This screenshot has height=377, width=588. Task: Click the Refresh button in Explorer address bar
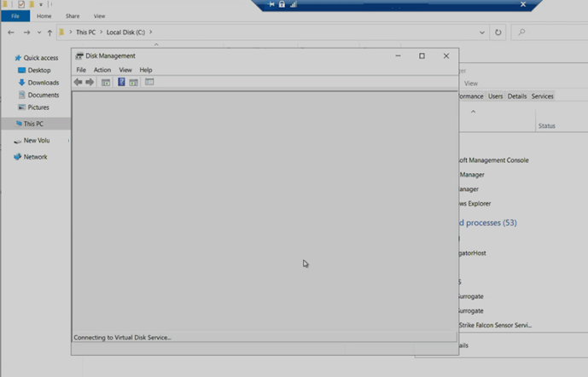(x=498, y=32)
